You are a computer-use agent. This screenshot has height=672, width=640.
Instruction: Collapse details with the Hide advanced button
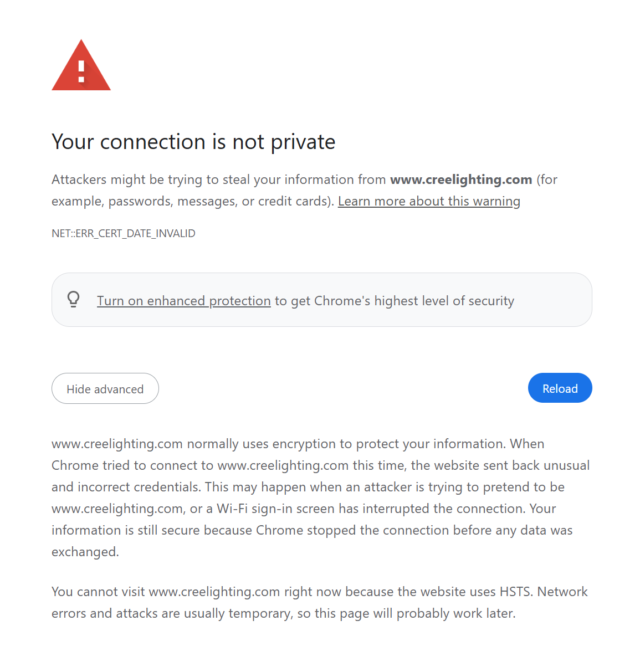pos(105,389)
